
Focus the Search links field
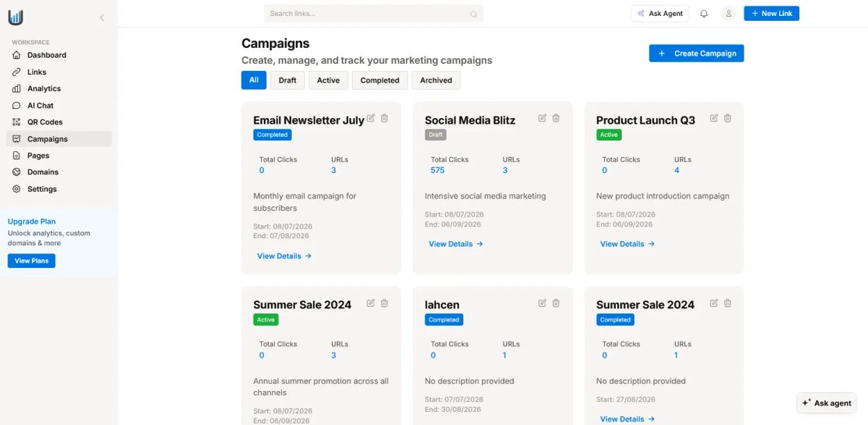point(373,14)
